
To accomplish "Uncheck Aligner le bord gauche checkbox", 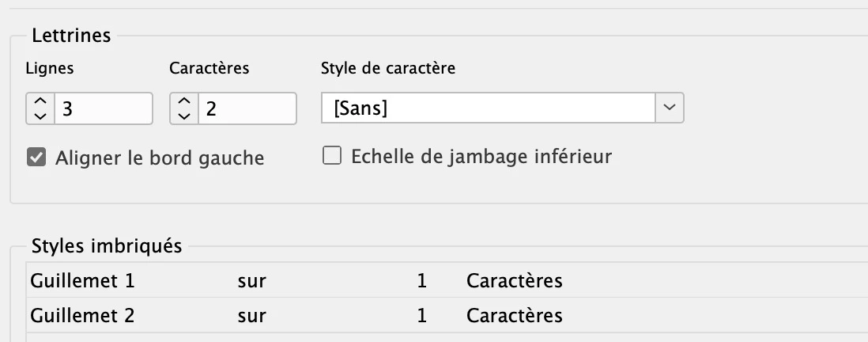I will [36, 157].
